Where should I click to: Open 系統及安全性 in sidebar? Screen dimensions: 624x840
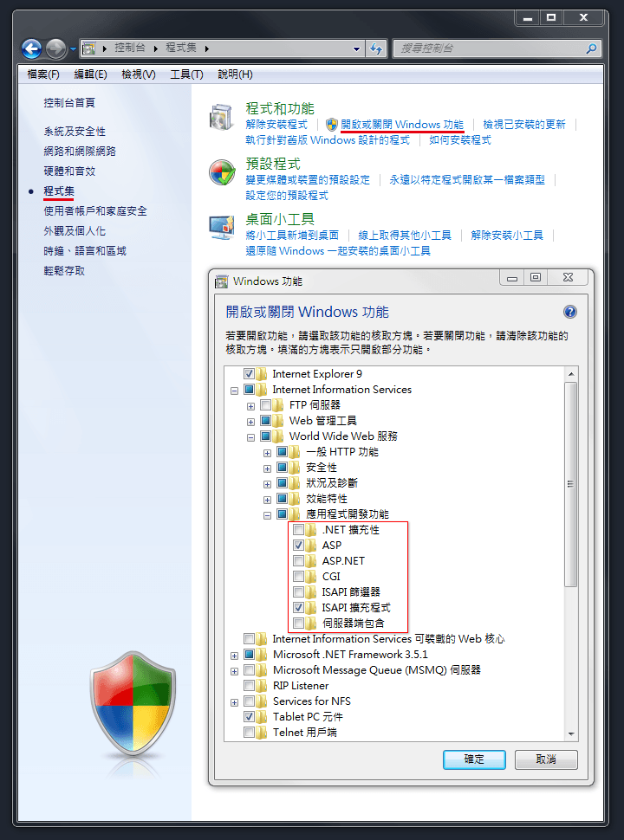tap(75, 132)
